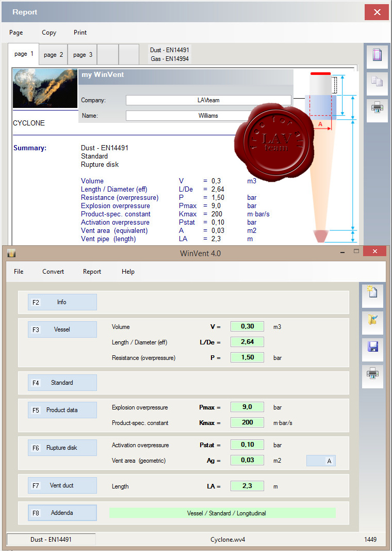Screen dimensions: 392x551
Task: Click the Dust - EN14491 status bar box
Action: tap(51, 540)
